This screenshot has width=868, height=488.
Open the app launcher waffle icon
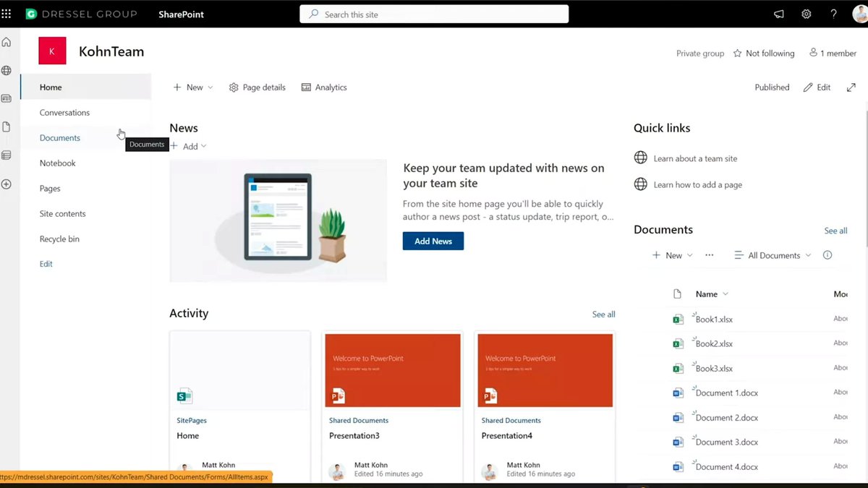point(7,14)
